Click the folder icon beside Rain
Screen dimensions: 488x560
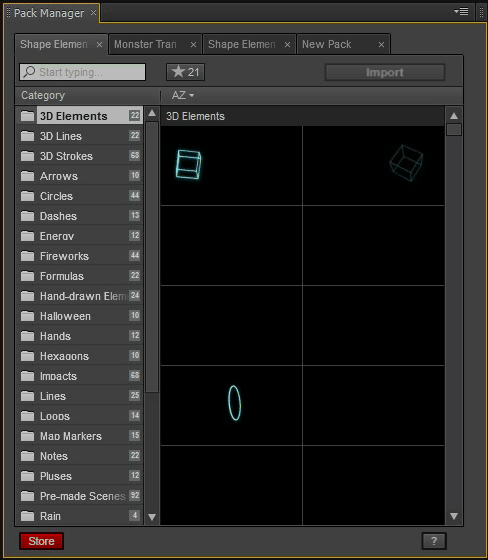click(27, 516)
